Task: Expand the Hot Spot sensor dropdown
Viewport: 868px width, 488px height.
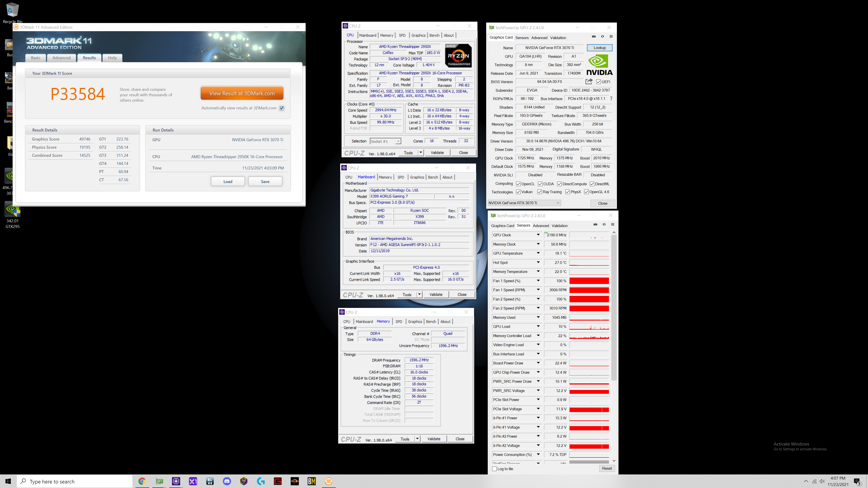Action: coord(538,262)
